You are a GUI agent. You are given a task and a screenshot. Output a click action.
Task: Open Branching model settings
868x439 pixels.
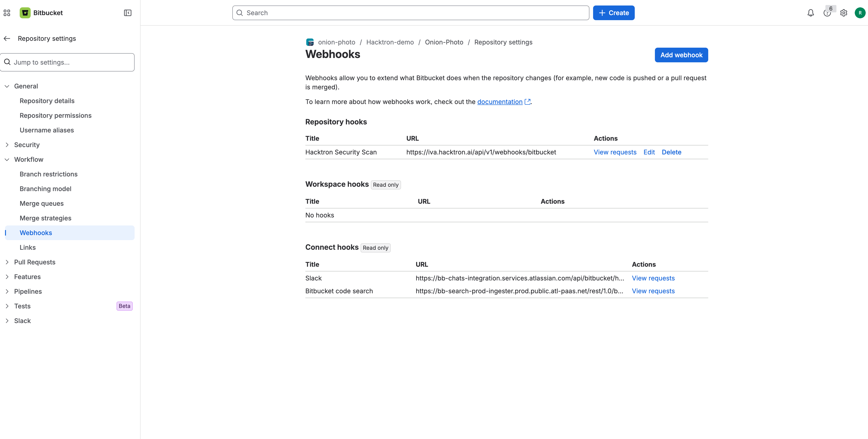point(46,189)
